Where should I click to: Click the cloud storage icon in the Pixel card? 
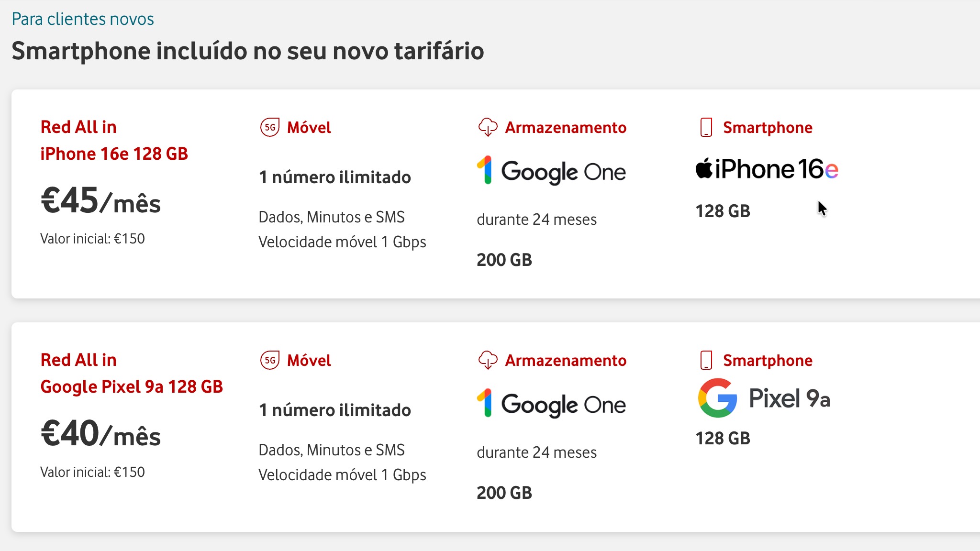pyautogui.click(x=488, y=360)
